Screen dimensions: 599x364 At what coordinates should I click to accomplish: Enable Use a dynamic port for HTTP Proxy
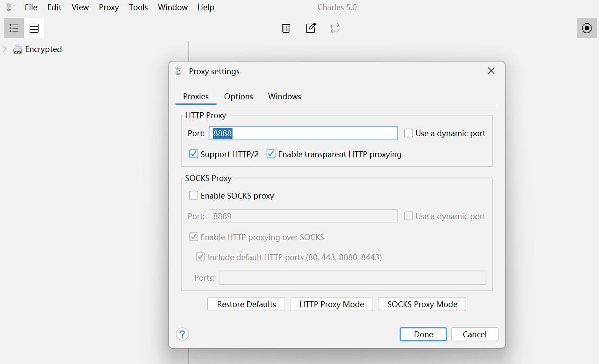[x=408, y=133]
